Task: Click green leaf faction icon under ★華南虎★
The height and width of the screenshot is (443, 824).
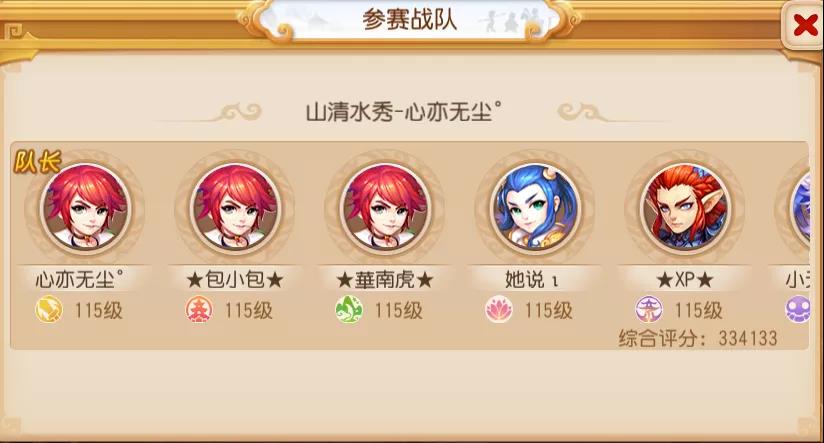Action: click(x=349, y=310)
